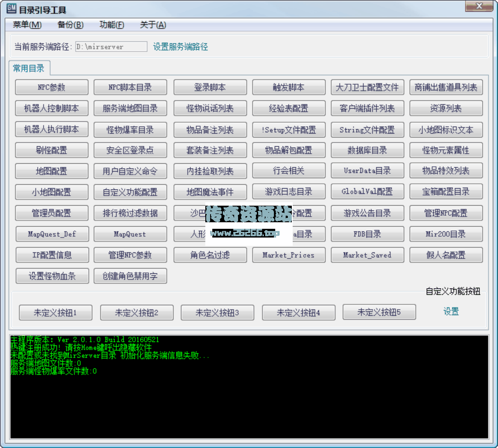Open 创建角色禁用字 list
498x448 pixels.
coord(130,276)
